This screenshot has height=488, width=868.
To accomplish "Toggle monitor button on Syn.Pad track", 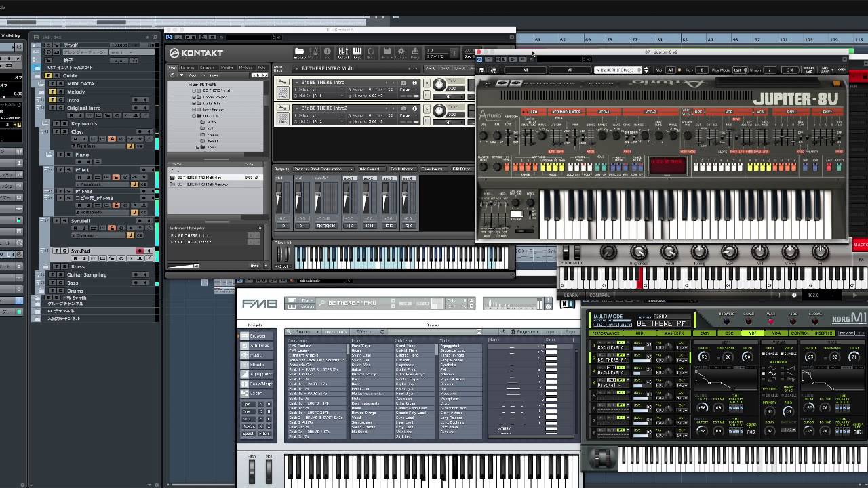I will click(x=148, y=251).
